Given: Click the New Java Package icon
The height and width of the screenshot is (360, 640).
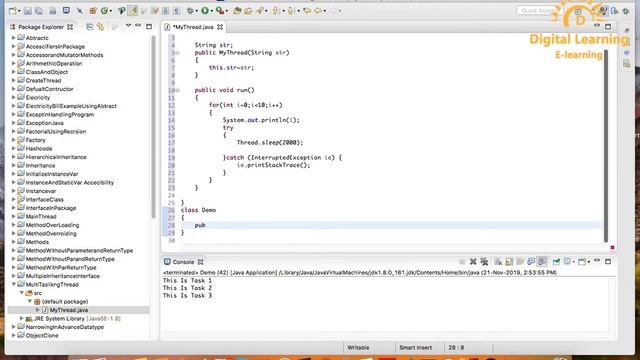Looking at the screenshot, I should 93,11.
